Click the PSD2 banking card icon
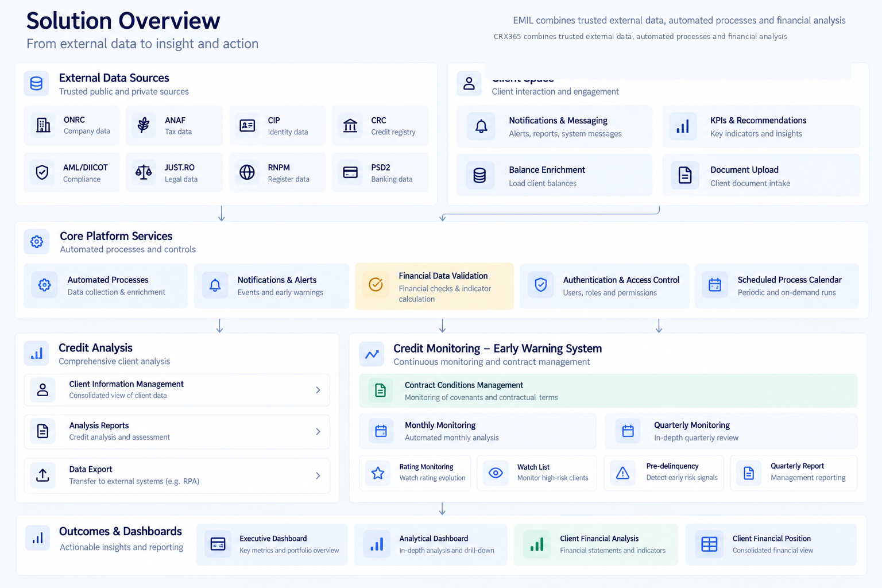 (350, 172)
